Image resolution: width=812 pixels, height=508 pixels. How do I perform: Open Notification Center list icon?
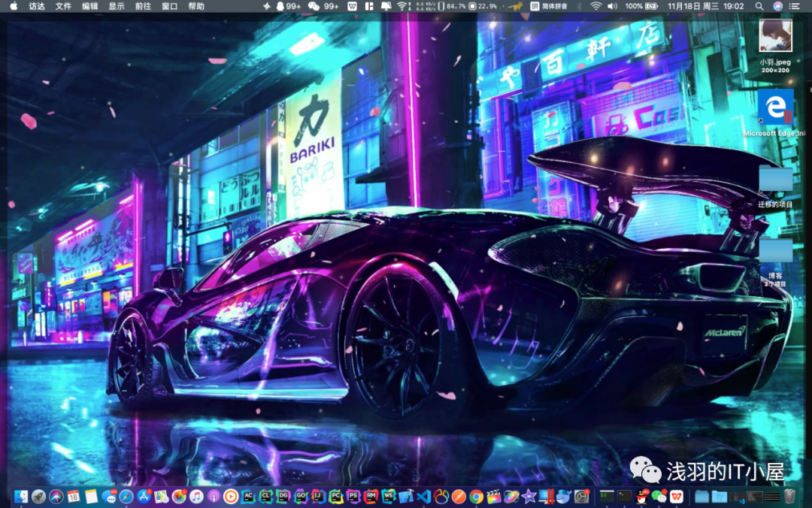(795, 6)
